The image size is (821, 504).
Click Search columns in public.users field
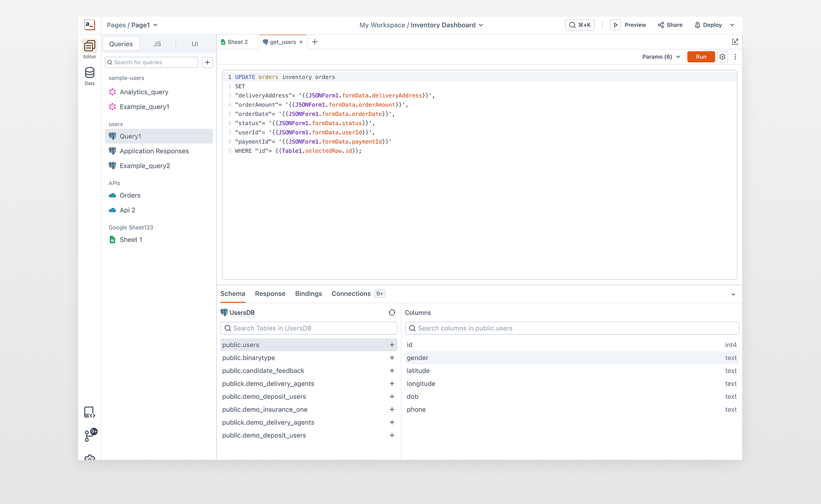(x=572, y=328)
